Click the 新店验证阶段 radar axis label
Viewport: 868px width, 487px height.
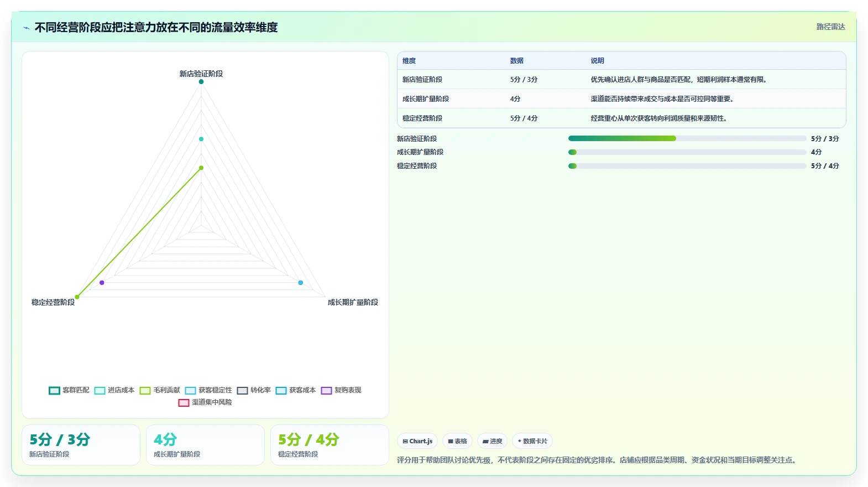[201, 74]
